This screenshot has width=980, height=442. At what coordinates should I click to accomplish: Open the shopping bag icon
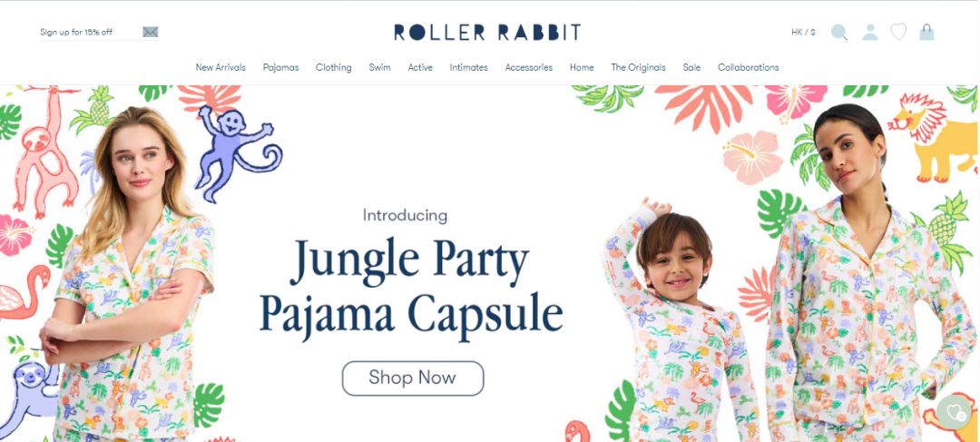coord(926,32)
